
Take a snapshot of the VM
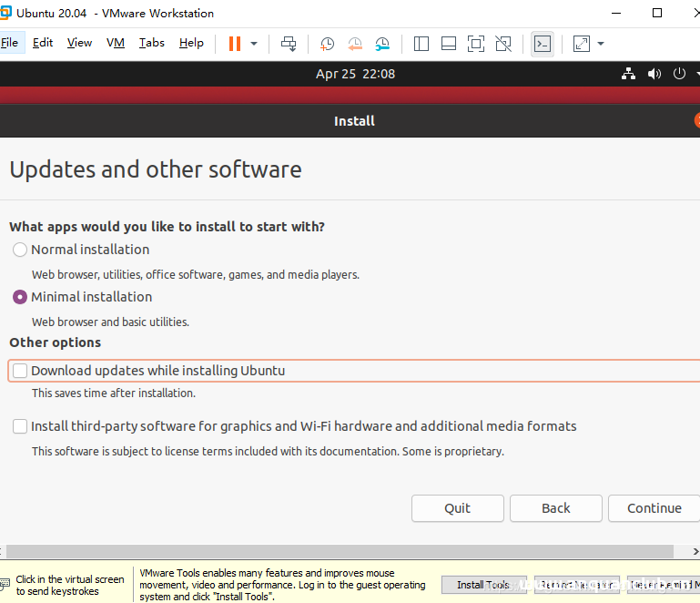click(327, 44)
